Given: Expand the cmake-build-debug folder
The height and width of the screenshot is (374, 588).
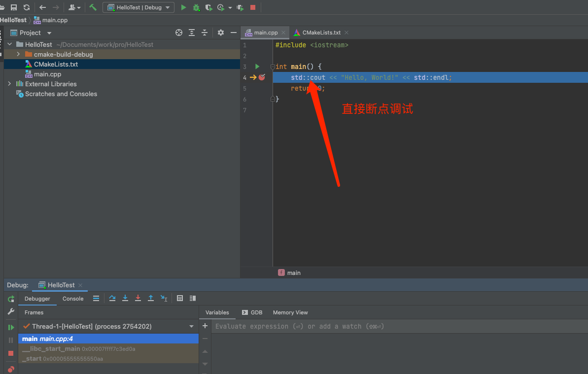Looking at the screenshot, I should pos(18,54).
